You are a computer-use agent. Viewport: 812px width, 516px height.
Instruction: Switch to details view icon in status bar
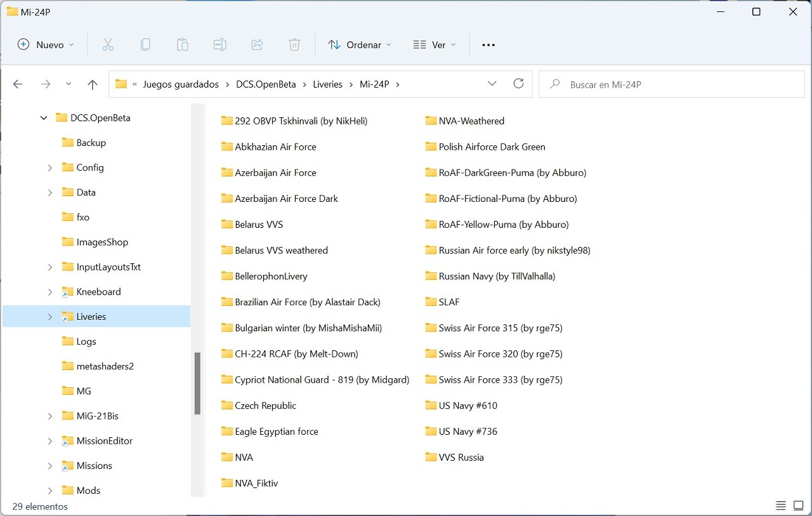tap(781, 506)
